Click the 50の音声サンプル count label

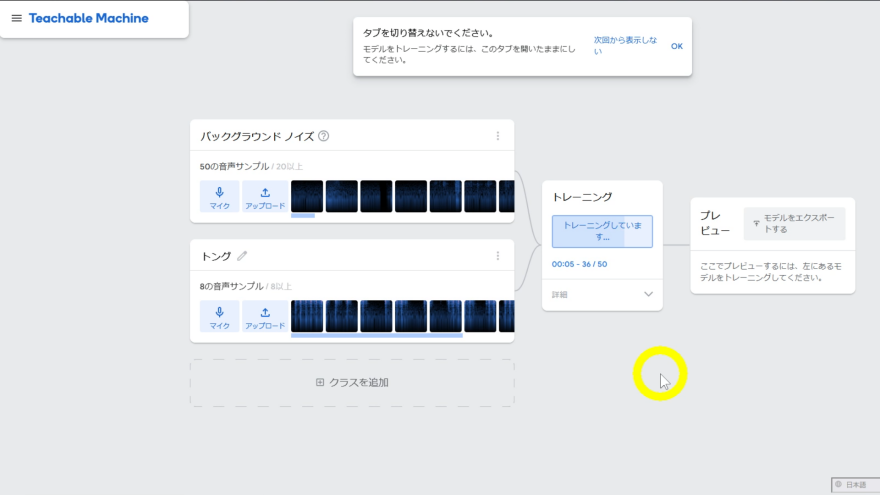(x=234, y=166)
